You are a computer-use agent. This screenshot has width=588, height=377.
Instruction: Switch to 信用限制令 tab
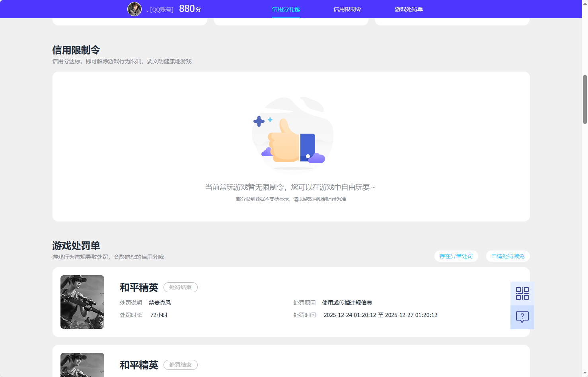pos(347,9)
